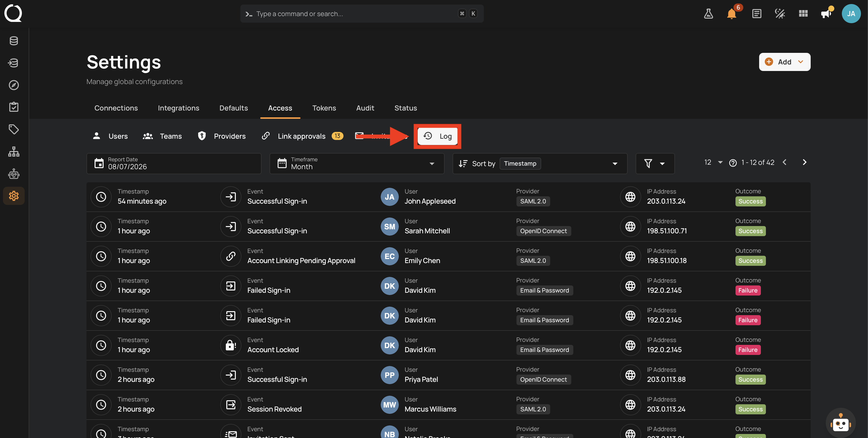
Task: Open the robot agent icon in sidebar
Action: [14, 174]
